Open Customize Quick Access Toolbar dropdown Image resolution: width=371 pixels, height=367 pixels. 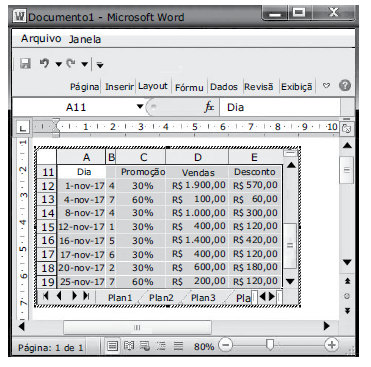tap(100, 64)
